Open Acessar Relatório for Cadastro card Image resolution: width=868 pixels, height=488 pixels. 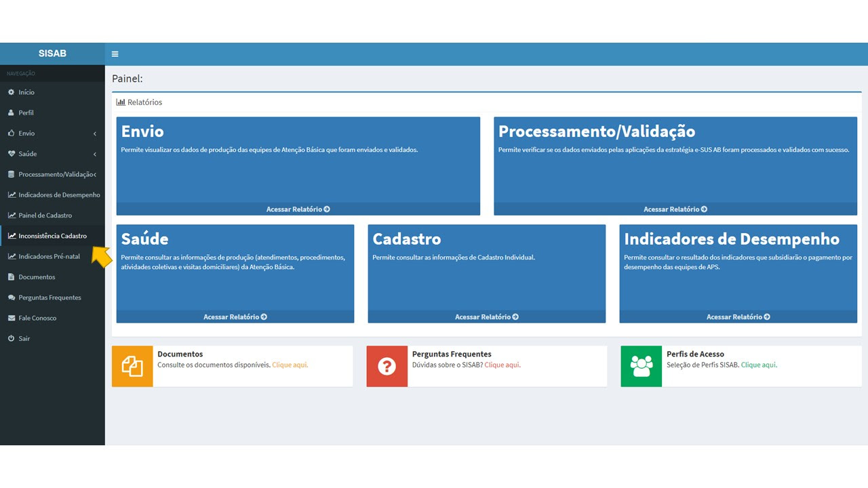click(486, 317)
